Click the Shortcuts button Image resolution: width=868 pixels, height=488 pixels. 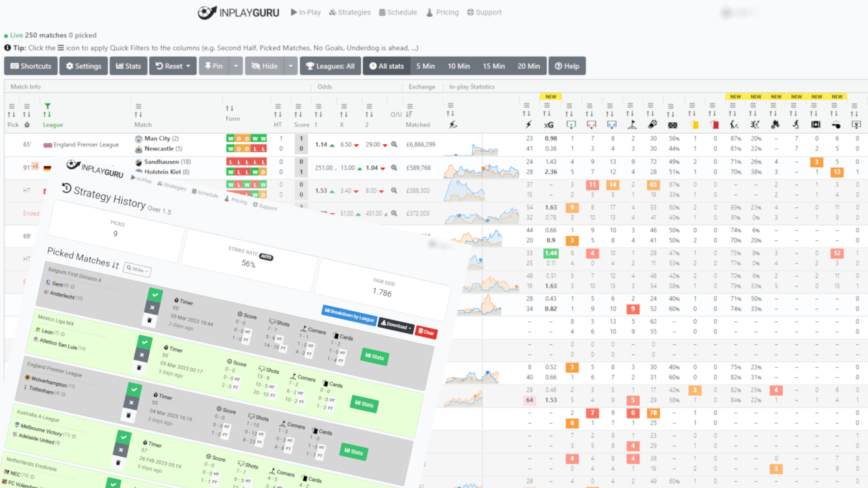[31, 66]
